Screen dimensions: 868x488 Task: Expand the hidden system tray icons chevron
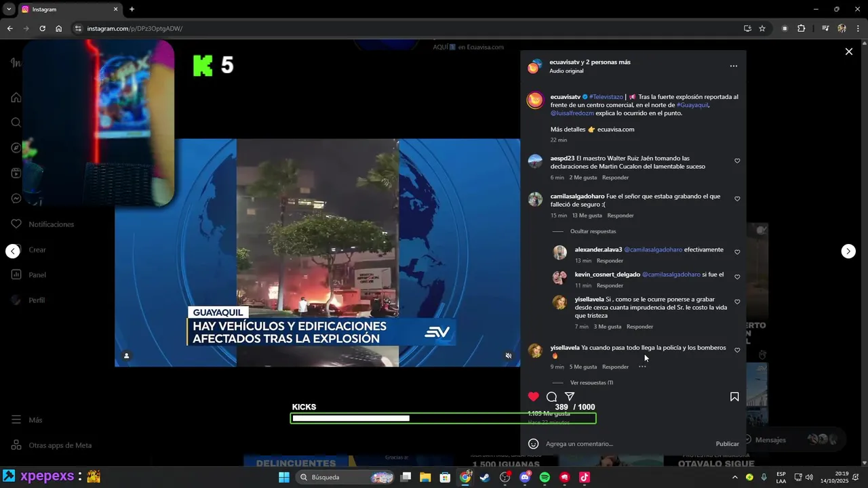pos(734,477)
